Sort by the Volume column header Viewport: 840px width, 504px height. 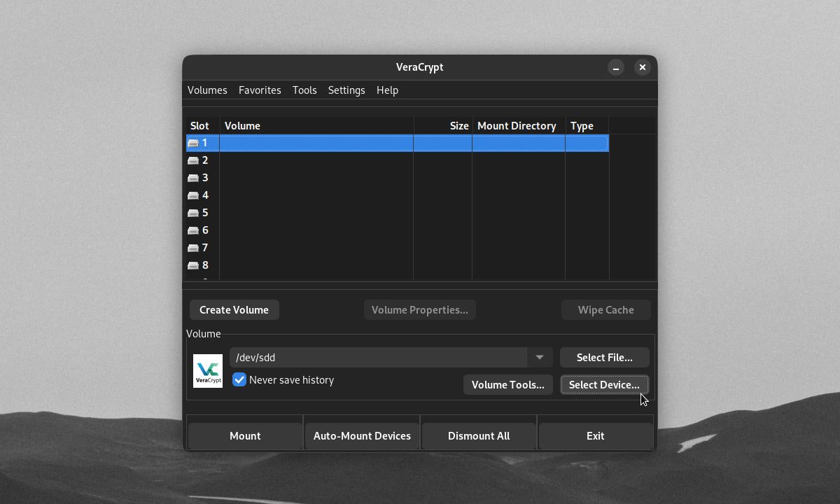316,126
